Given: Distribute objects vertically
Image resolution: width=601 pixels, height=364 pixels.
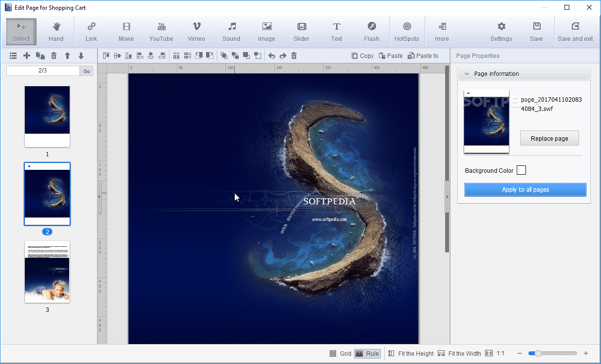Looking at the screenshot, I should [x=188, y=56].
